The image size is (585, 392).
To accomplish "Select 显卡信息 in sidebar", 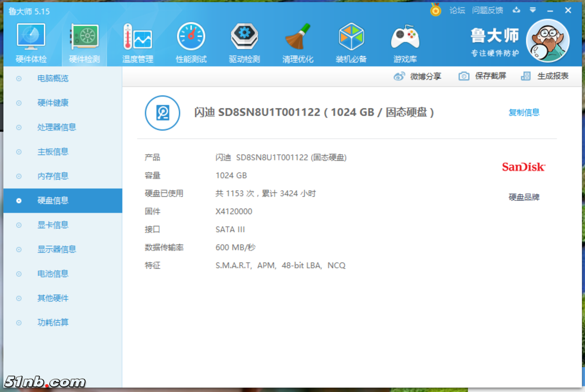I will [63, 225].
